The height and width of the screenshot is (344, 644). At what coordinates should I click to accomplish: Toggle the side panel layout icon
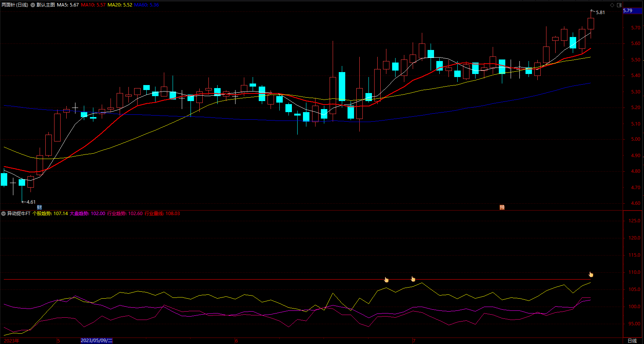click(619, 5)
